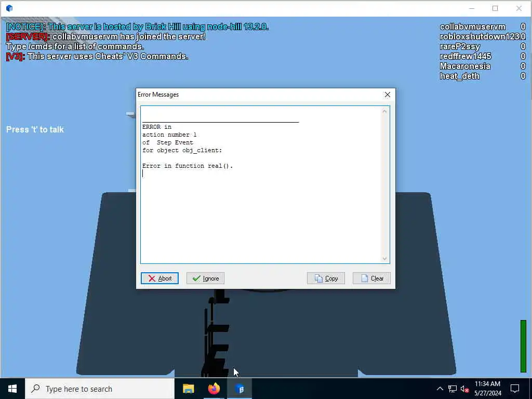Click the Brick Hill icon in title bar
The height and width of the screenshot is (399, 532).
tap(9, 8)
